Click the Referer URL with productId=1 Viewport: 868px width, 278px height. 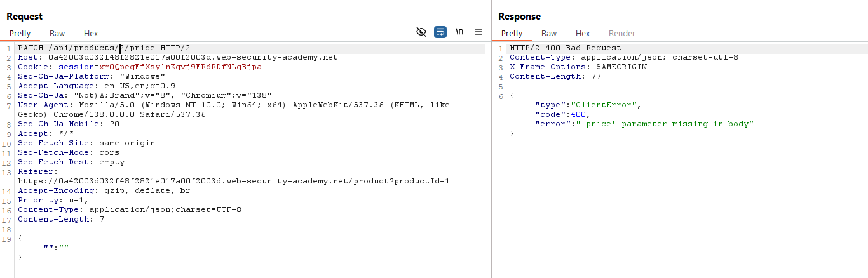click(x=234, y=181)
